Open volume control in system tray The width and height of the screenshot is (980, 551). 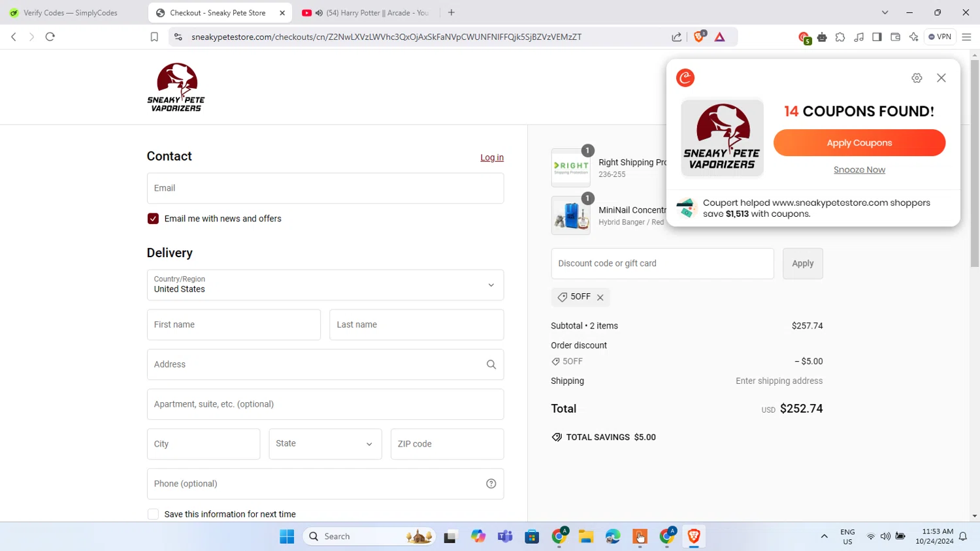click(x=885, y=537)
